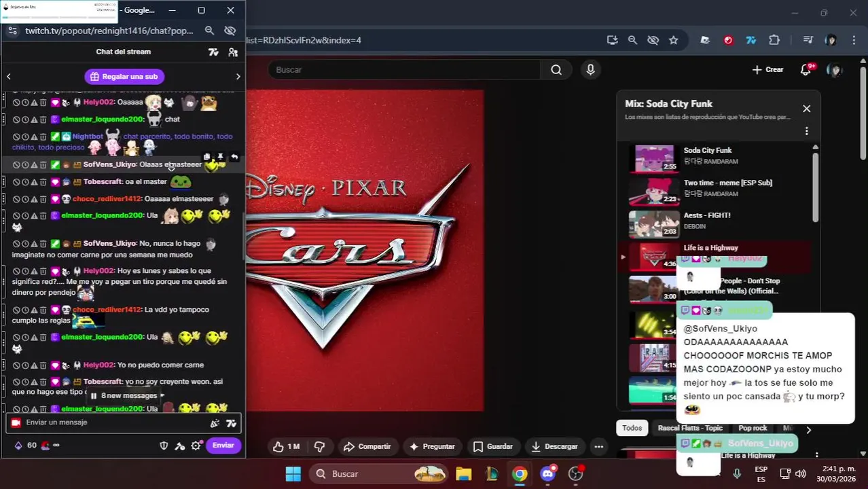Image resolution: width=868 pixels, height=489 pixels.
Task: Open chat users list icon
Action: click(233, 52)
